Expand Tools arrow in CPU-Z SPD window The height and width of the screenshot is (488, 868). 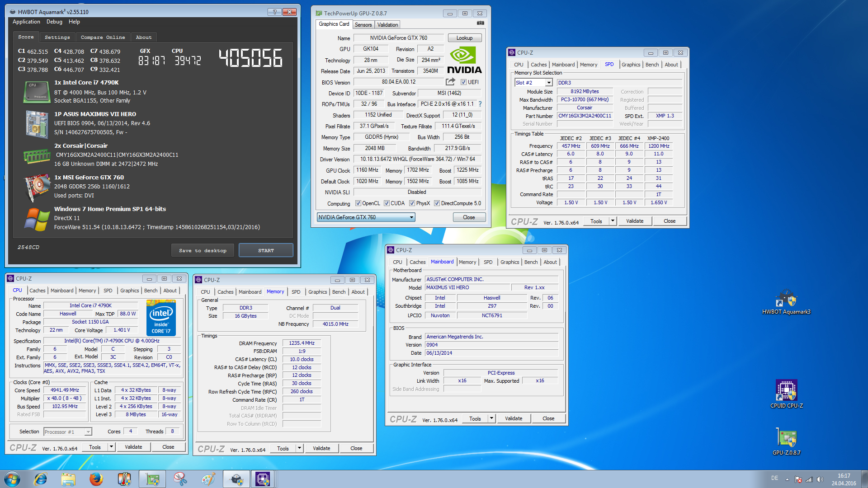[x=613, y=221]
